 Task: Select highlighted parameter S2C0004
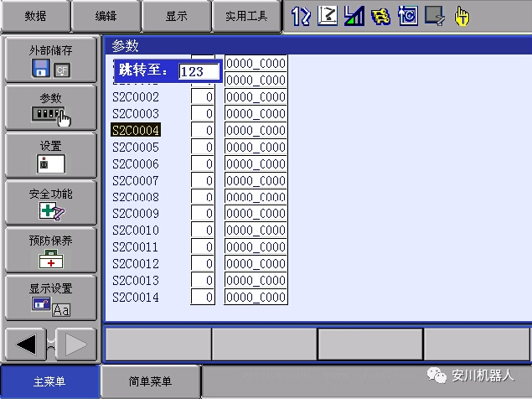[136, 130]
